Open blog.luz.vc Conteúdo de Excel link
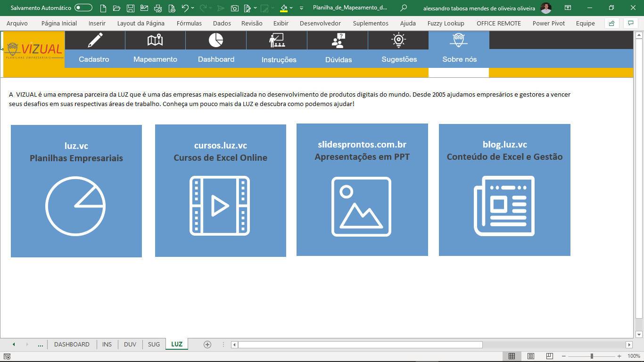The image size is (644, 362). 504,190
